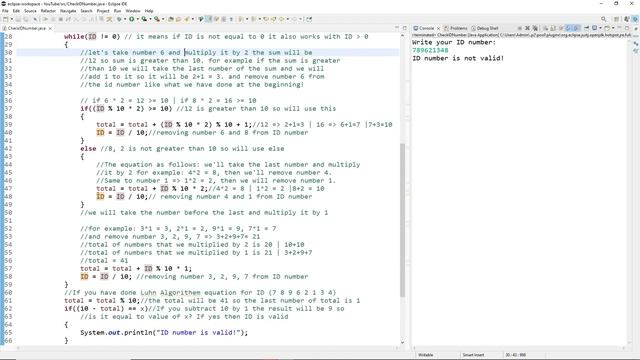Click the Save All toolbar icon
The image size is (640, 360).
pos(26,19)
